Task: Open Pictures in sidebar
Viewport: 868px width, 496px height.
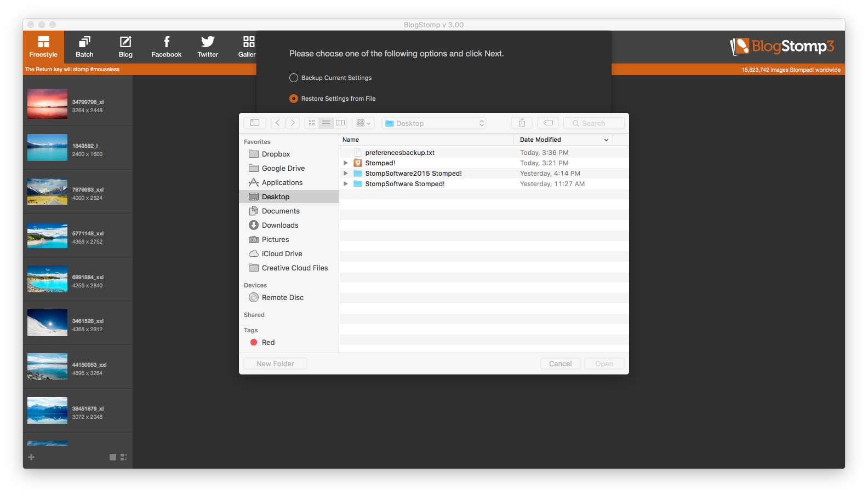Action: point(289,239)
